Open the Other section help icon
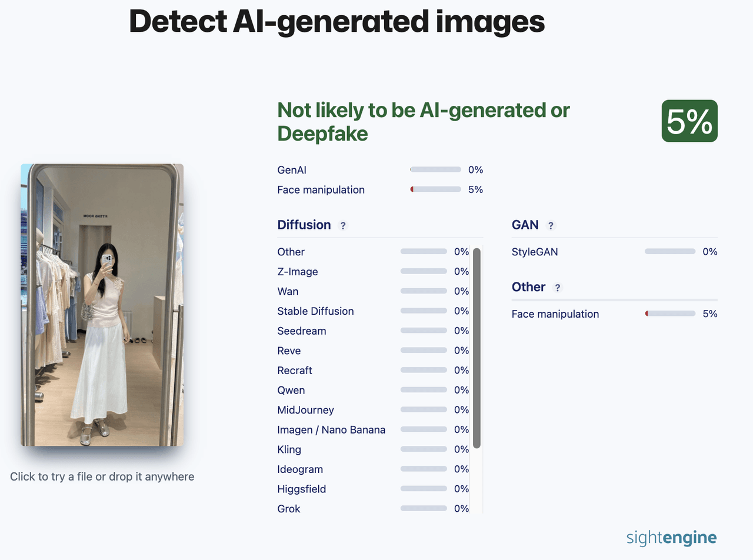Viewport: 753px width, 560px height. point(558,288)
